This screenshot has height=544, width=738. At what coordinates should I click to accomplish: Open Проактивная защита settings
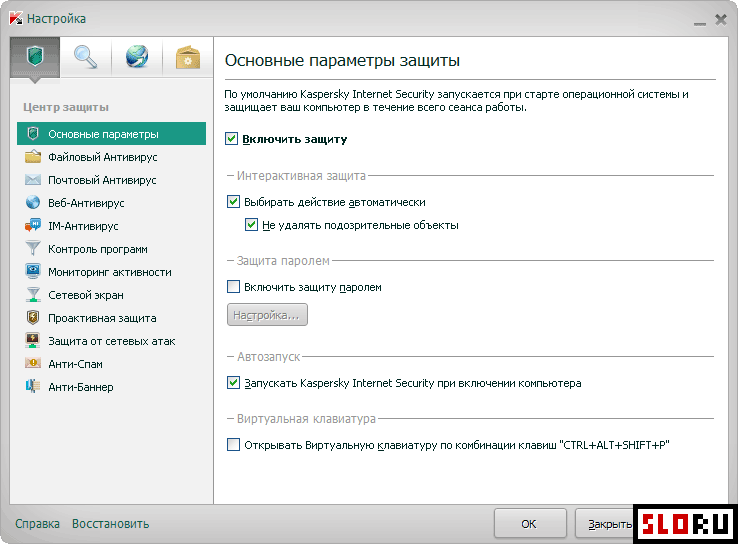(111, 318)
